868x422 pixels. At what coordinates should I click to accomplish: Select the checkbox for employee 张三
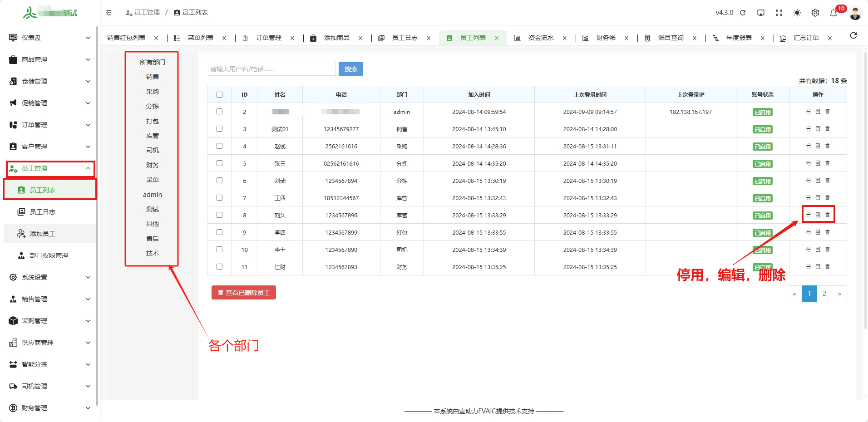(x=220, y=163)
